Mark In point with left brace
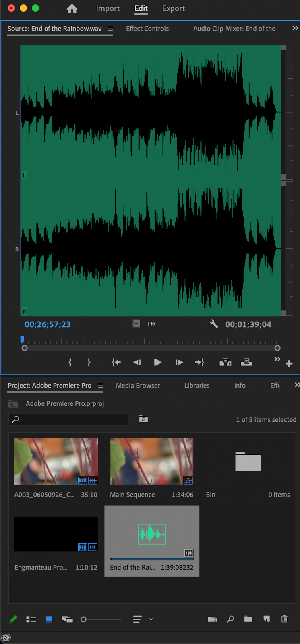The height and width of the screenshot is (644, 300). [70, 362]
